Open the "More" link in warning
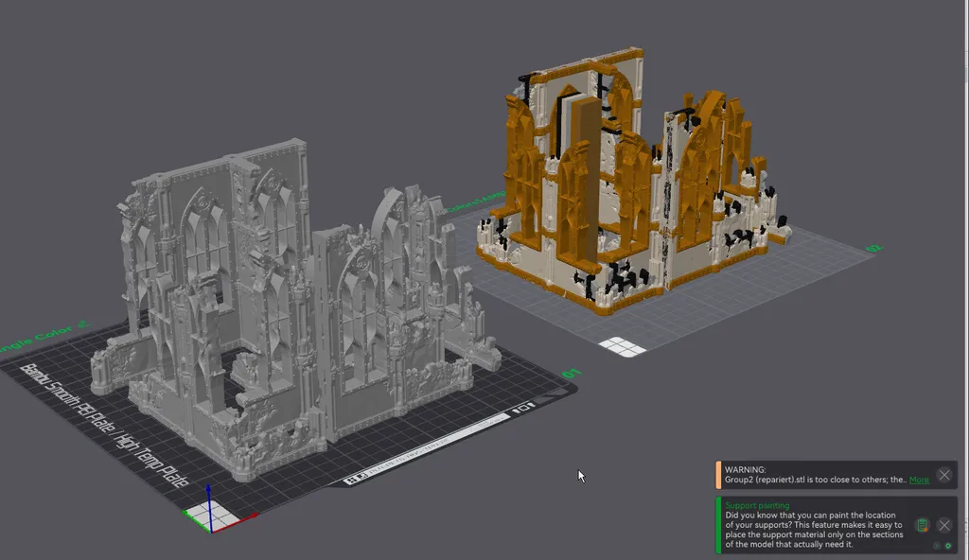 919,480
